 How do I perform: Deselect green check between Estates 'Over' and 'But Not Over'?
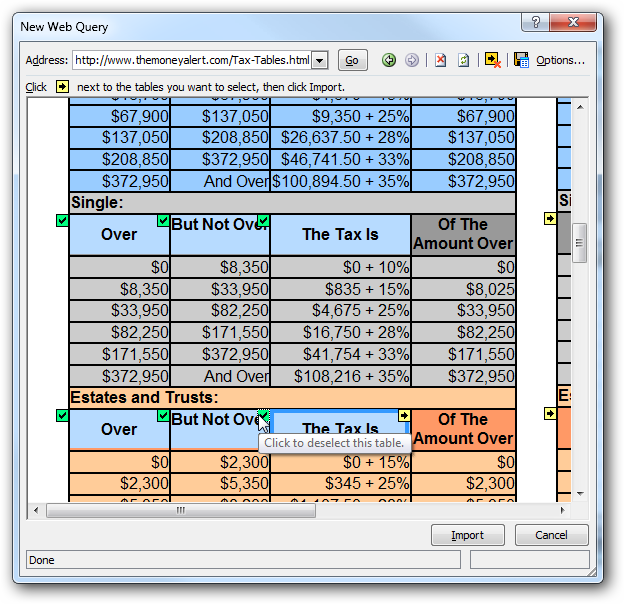click(163, 415)
